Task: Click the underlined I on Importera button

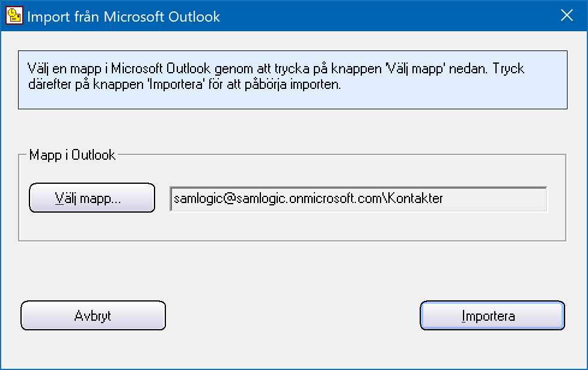Action: point(464,316)
